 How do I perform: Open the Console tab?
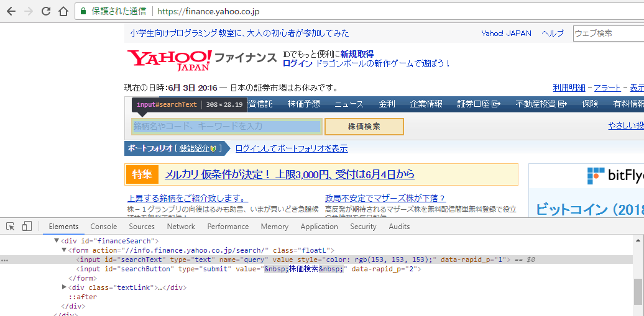(103, 227)
